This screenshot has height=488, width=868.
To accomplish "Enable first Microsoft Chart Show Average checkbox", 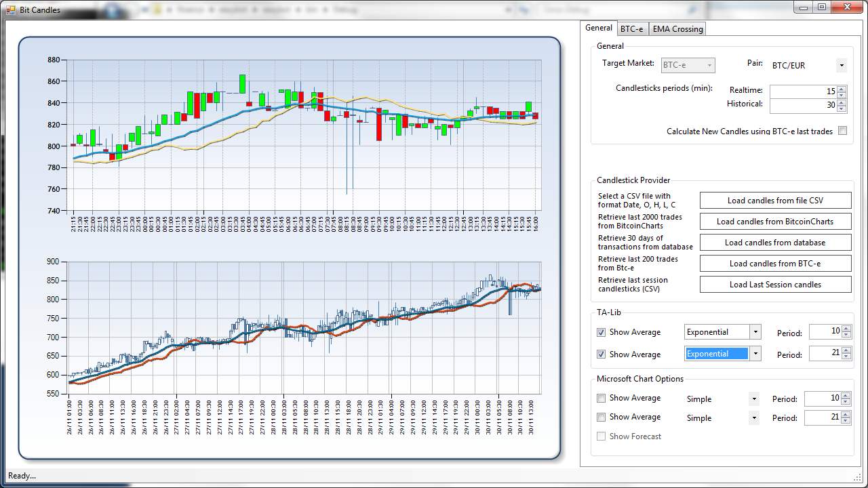I will 601,398.
